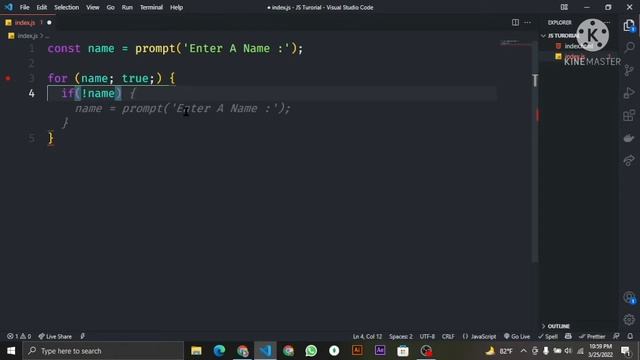Click the Type here to search box

[x=103, y=351]
